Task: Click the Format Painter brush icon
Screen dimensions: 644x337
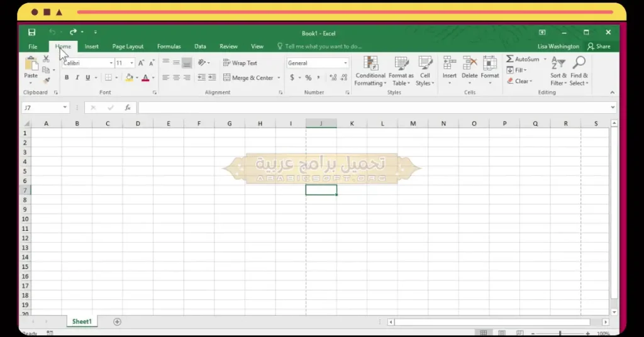Action: tap(47, 80)
